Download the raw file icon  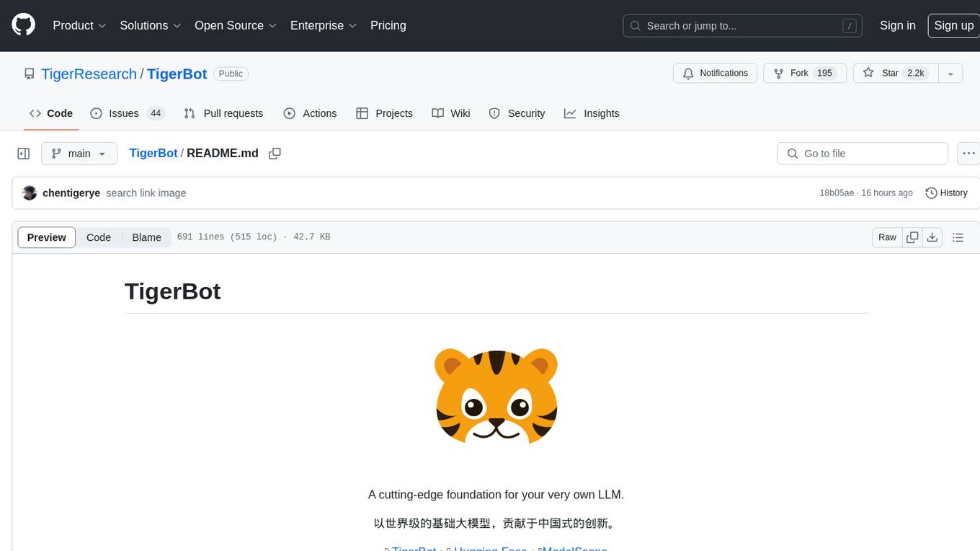coord(932,237)
